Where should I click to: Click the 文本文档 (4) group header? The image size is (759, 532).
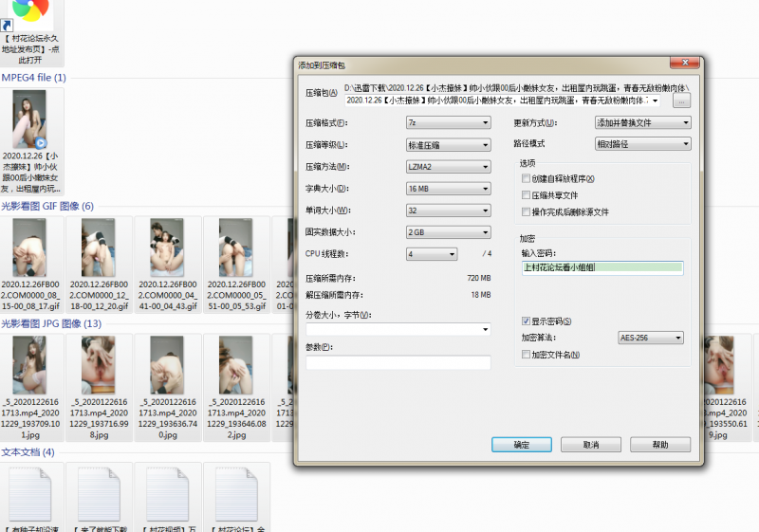click(x=28, y=452)
